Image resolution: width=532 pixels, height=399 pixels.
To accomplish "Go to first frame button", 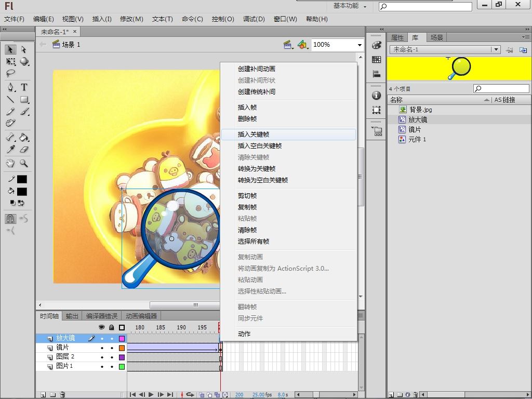I will (x=132, y=395).
